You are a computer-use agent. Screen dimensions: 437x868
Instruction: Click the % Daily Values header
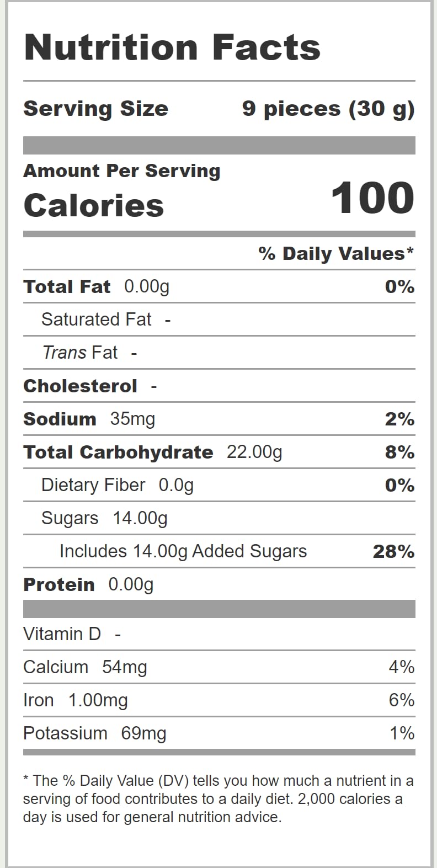pyautogui.click(x=335, y=254)
